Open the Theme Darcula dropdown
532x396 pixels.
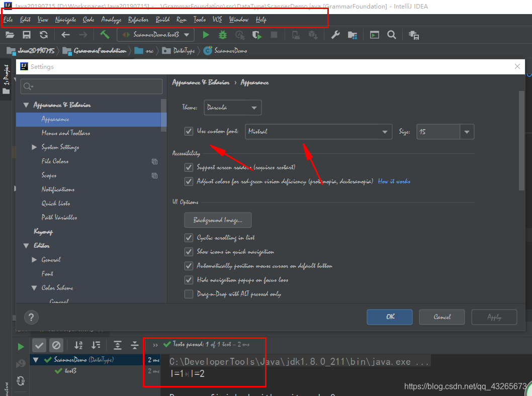pyautogui.click(x=233, y=108)
